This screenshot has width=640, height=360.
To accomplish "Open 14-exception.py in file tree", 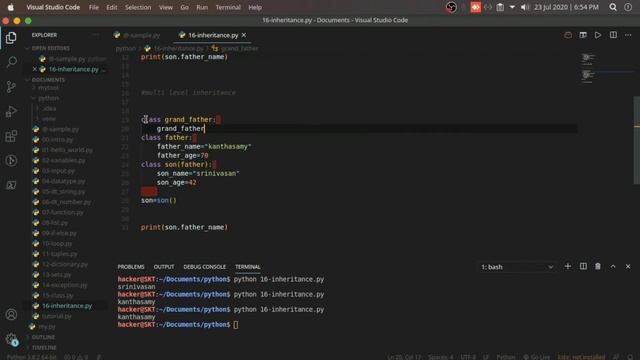I will tap(64, 285).
